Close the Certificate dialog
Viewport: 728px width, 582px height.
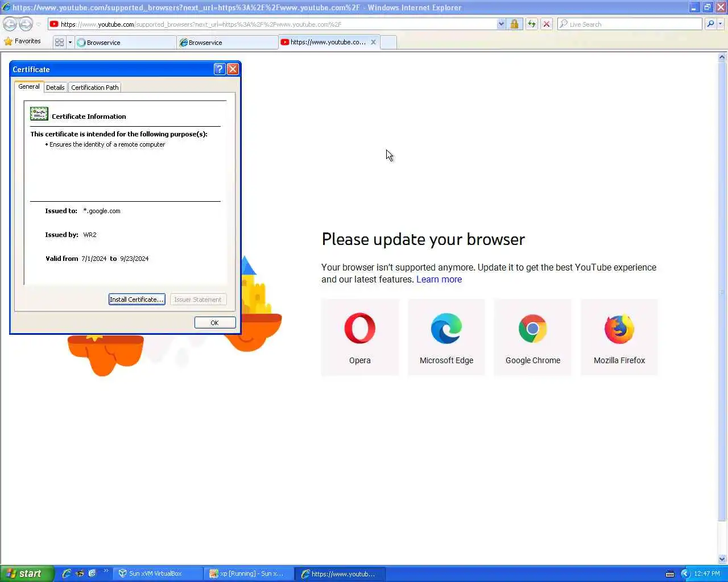click(x=233, y=69)
